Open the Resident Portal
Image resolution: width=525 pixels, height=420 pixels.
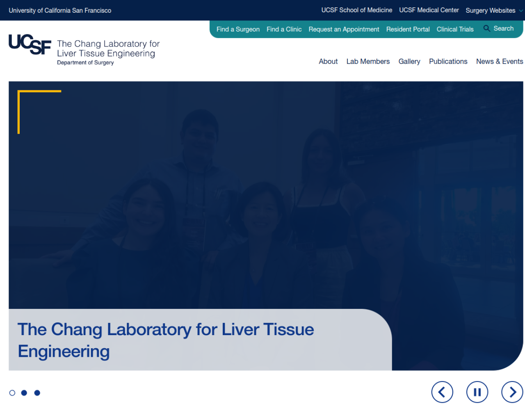click(408, 29)
